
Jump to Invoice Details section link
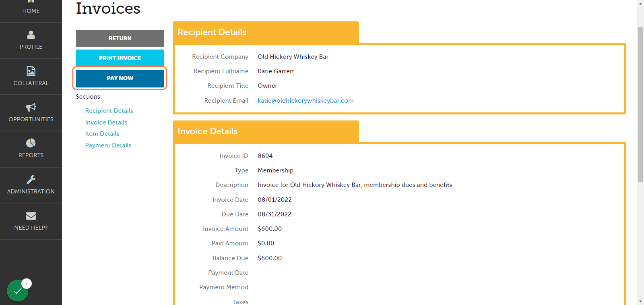pos(106,122)
